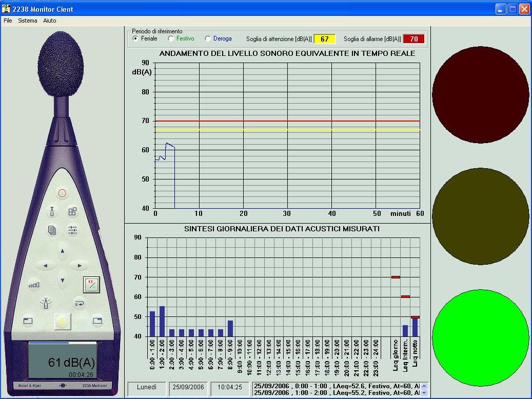532x399 pixels.
Task: Click the right arrow key on the meter
Action: click(79, 265)
